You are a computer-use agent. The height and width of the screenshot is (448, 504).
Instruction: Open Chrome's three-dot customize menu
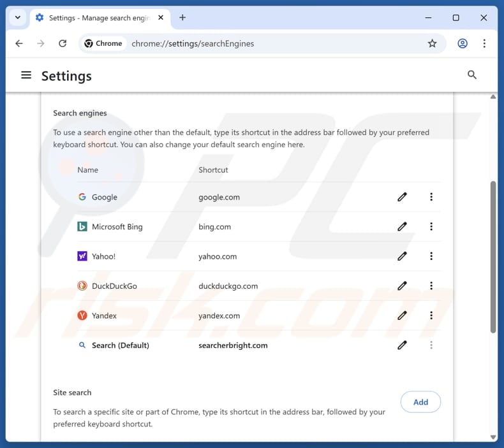(484, 43)
